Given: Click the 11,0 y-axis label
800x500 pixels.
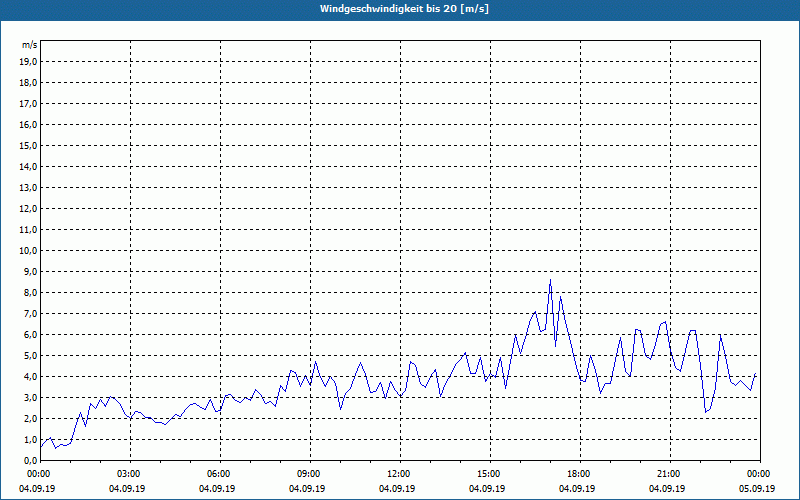Looking at the screenshot, I should point(28,230).
